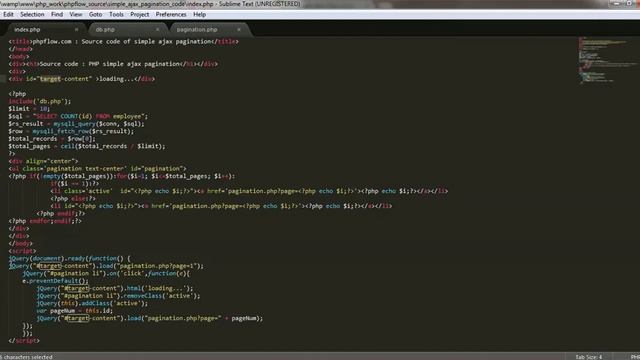The image size is (640, 360).
Task: Open the Preferences menu
Action: pyautogui.click(x=171, y=14)
